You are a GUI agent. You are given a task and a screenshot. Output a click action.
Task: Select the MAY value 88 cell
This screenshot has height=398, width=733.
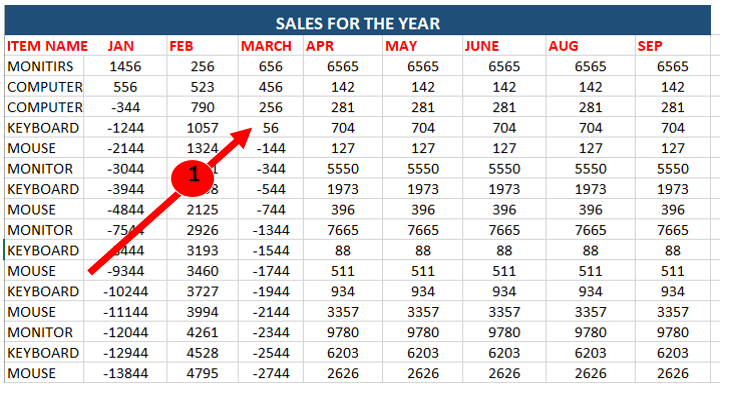[x=423, y=250]
